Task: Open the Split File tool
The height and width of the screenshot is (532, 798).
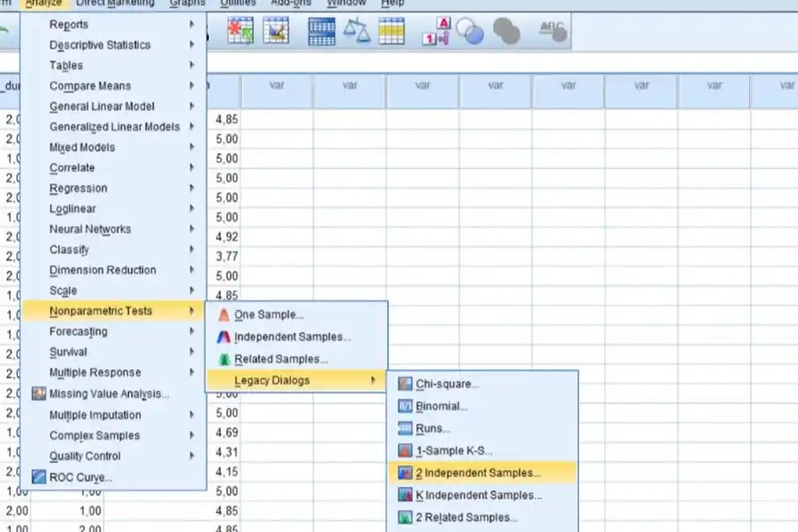Action: [x=322, y=31]
